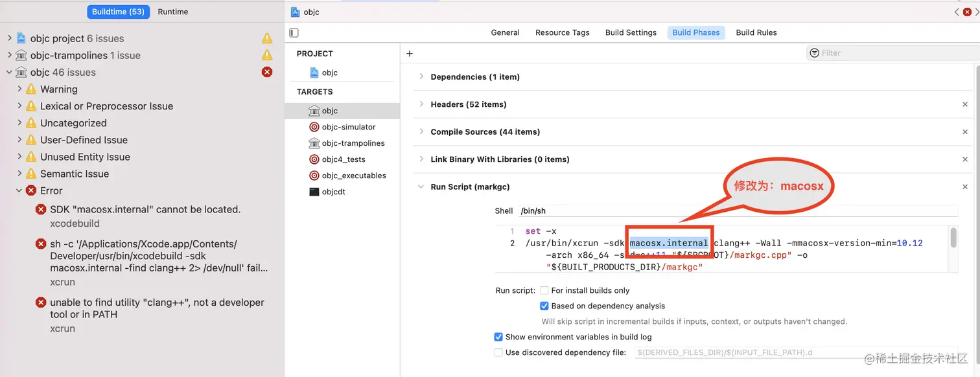The image size is (980, 377).
Task: Click the script editor vertical scrollbar
Action: (953, 237)
